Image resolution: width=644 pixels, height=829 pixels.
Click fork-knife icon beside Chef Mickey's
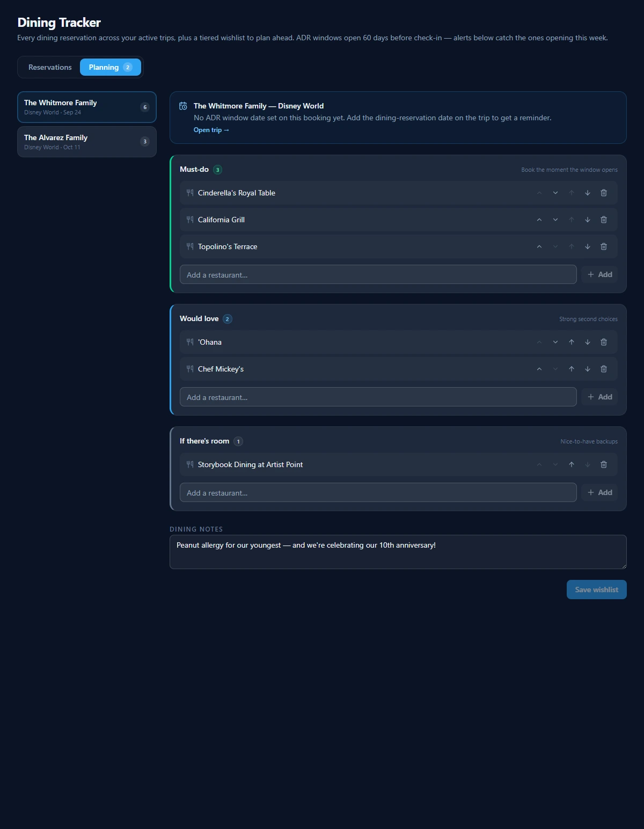[x=190, y=369]
